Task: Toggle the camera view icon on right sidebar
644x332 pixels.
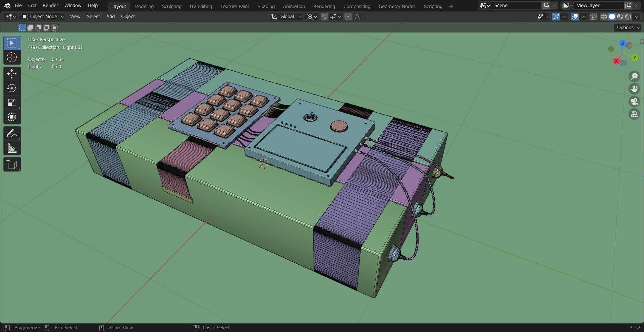Action: [x=634, y=102]
